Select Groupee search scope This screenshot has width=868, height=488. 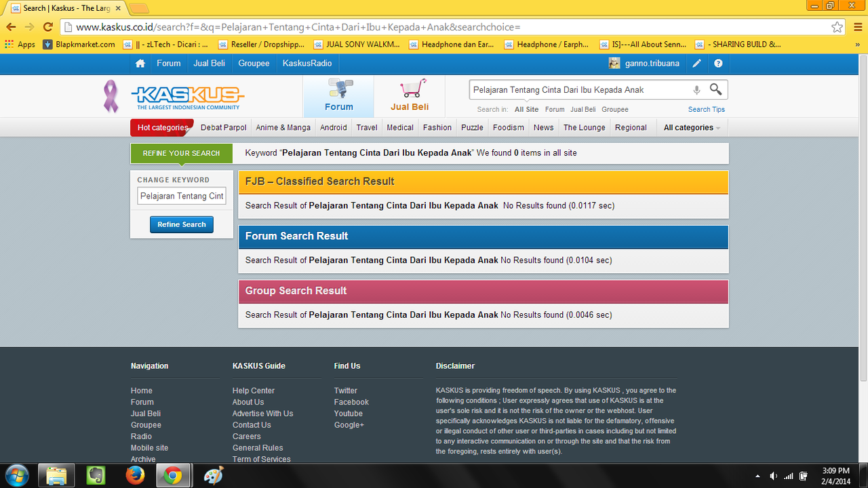[615, 109]
